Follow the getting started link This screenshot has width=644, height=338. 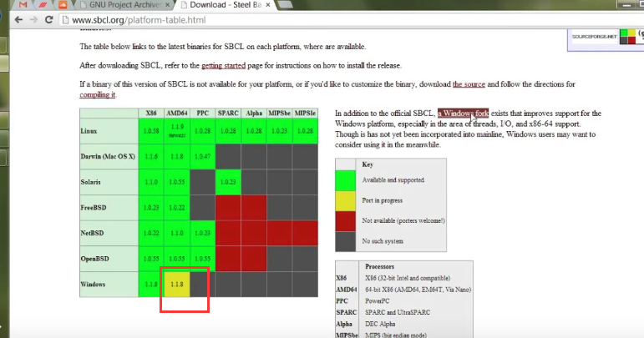tap(223, 65)
